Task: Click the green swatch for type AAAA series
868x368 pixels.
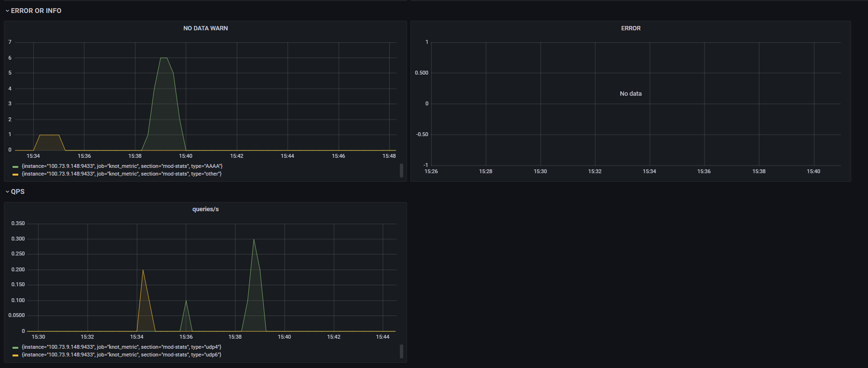Action: (x=15, y=166)
